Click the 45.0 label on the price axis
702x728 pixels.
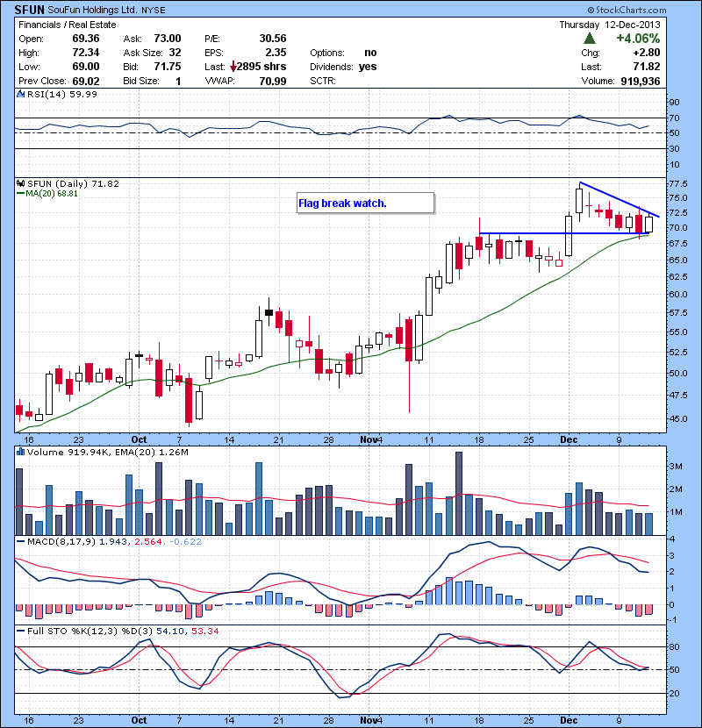677,418
